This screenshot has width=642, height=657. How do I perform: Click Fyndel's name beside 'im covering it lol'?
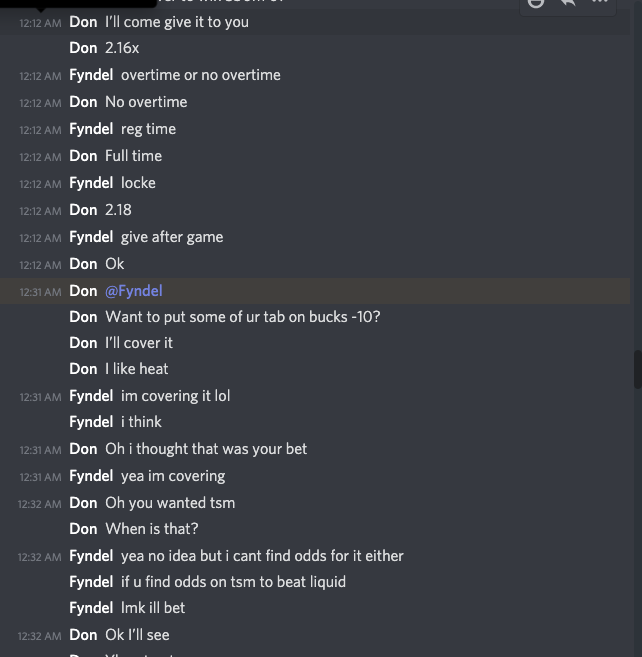point(91,396)
